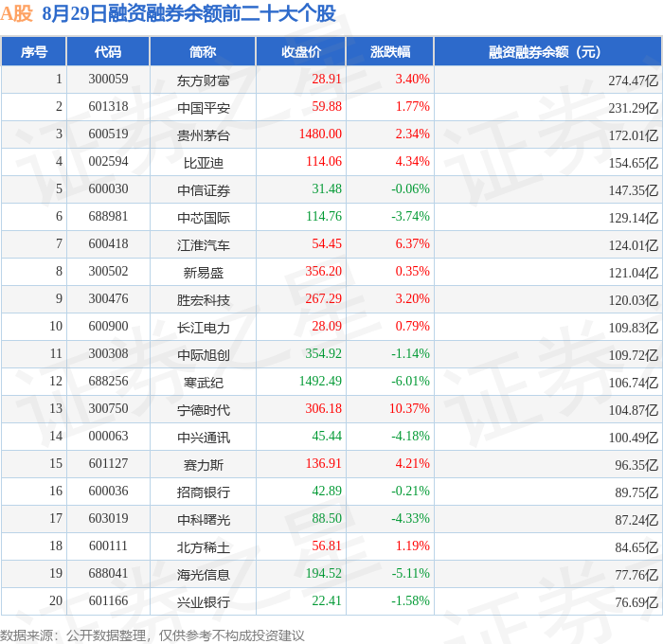Select 江淮汽车 in the table
The height and width of the screenshot is (644, 663).
coord(204,245)
